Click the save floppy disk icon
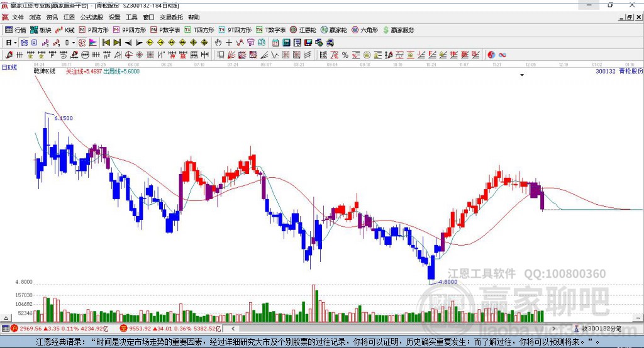644x348 pixels. (308, 43)
